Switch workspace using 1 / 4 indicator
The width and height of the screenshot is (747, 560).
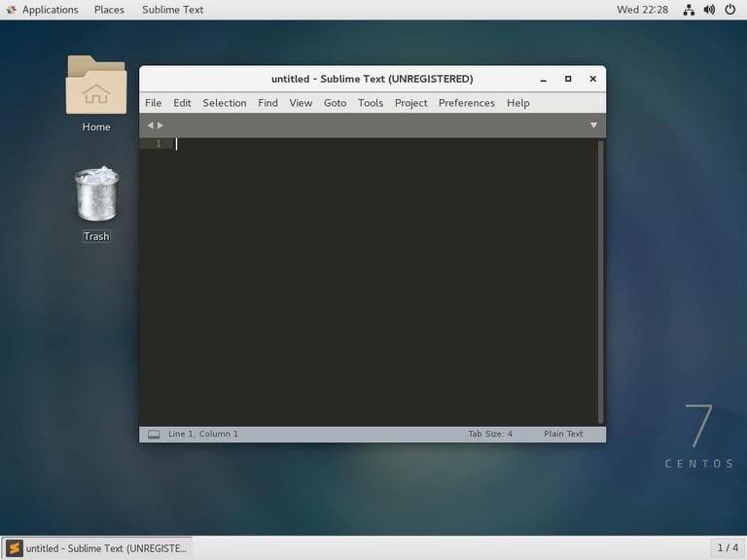(727, 547)
